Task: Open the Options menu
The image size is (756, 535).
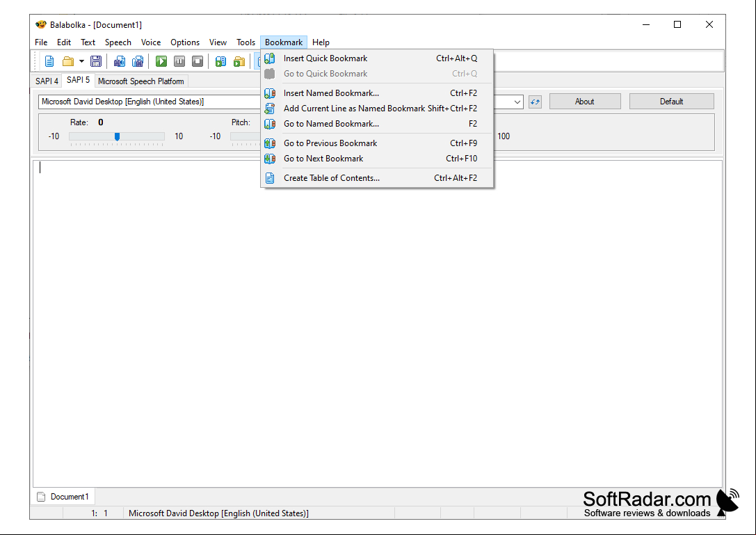Action: [x=185, y=42]
